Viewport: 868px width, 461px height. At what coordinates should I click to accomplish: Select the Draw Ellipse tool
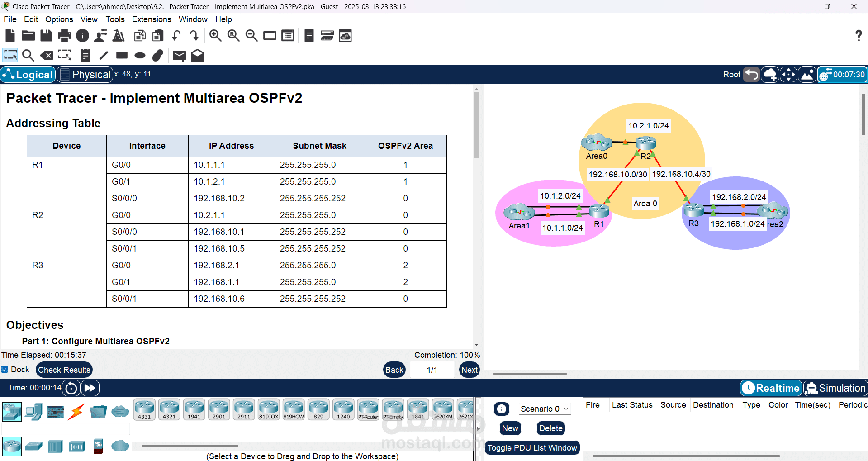140,55
